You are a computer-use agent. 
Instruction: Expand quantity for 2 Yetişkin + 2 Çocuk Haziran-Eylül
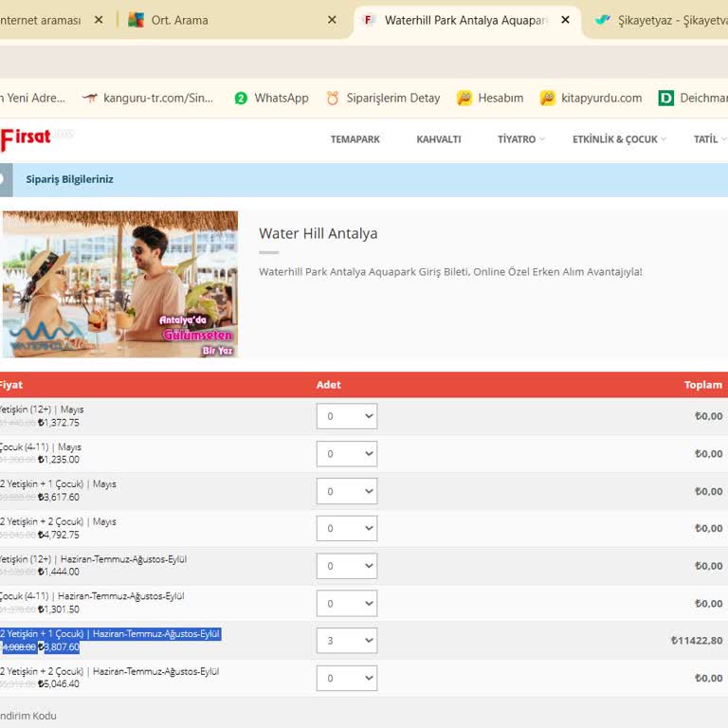coord(346,678)
